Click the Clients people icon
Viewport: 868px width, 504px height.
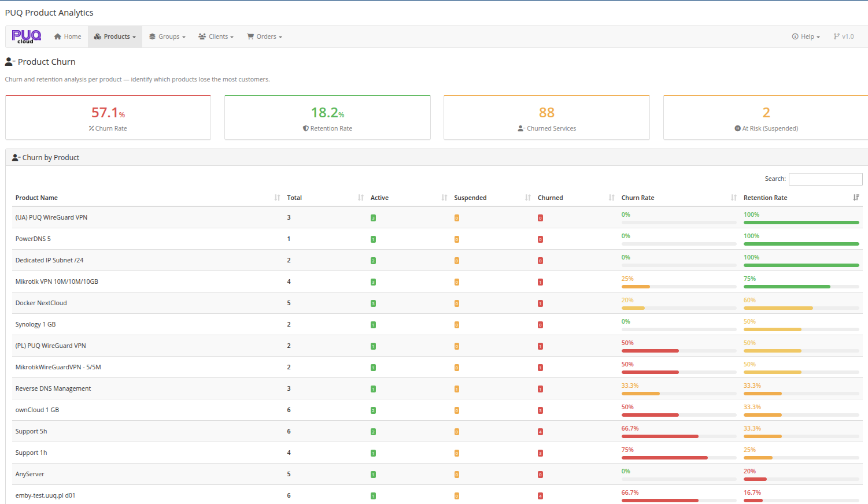[x=201, y=36]
